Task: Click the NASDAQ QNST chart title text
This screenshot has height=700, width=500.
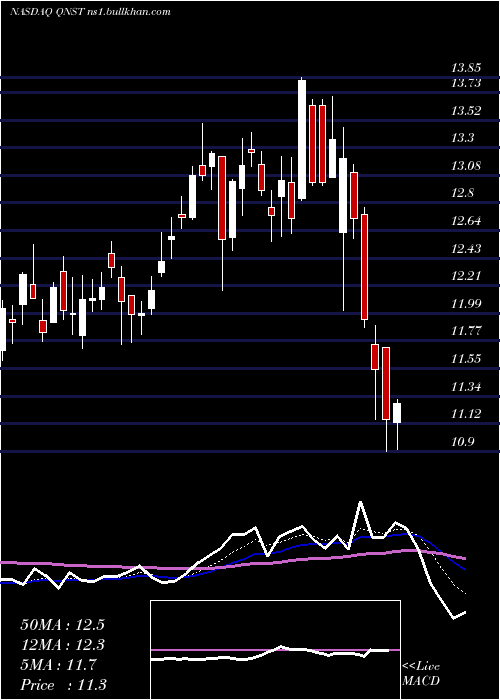Action: click(89, 12)
